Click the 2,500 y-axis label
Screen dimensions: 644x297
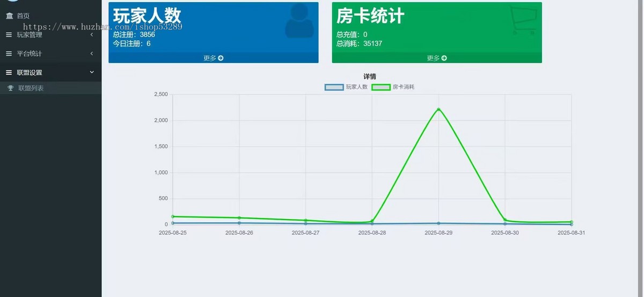point(161,95)
